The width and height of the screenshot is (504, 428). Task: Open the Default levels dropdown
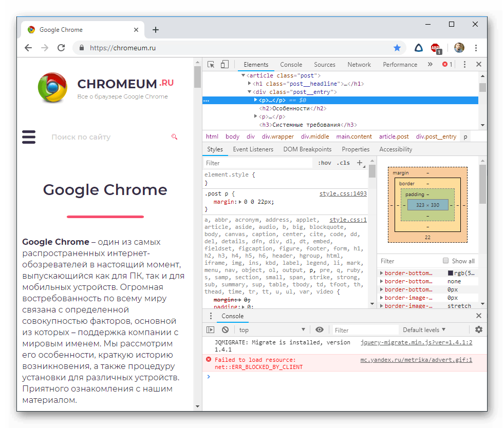click(x=424, y=330)
